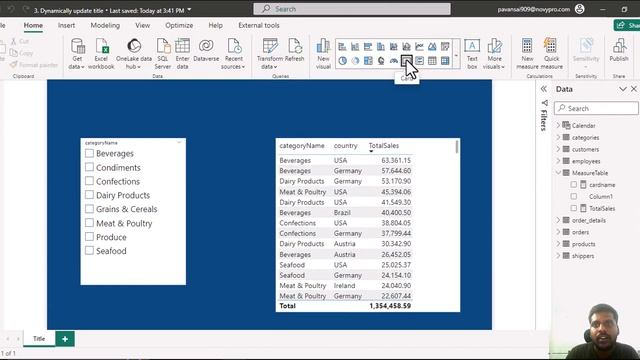
Task: Insert a line chart visual
Action: coord(419,47)
